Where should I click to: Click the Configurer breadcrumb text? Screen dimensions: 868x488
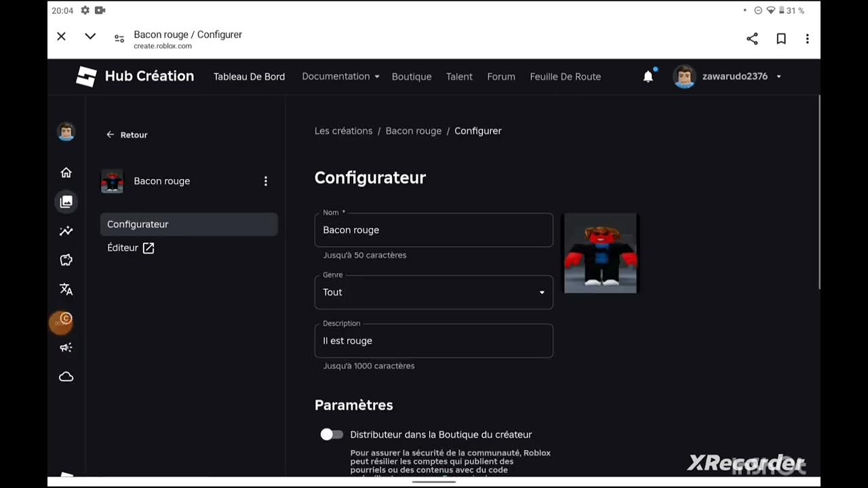click(478, 131)
